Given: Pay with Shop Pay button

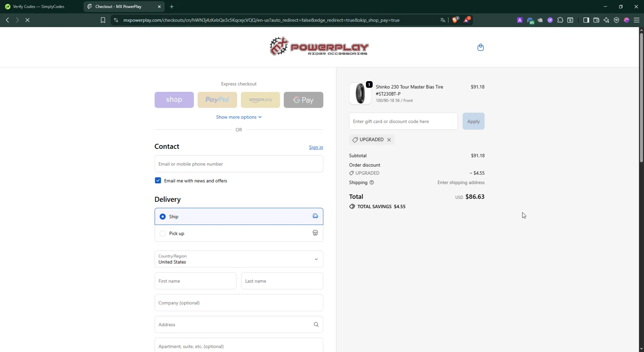Looking at the screenshot, I should click(x=174, y=100).
